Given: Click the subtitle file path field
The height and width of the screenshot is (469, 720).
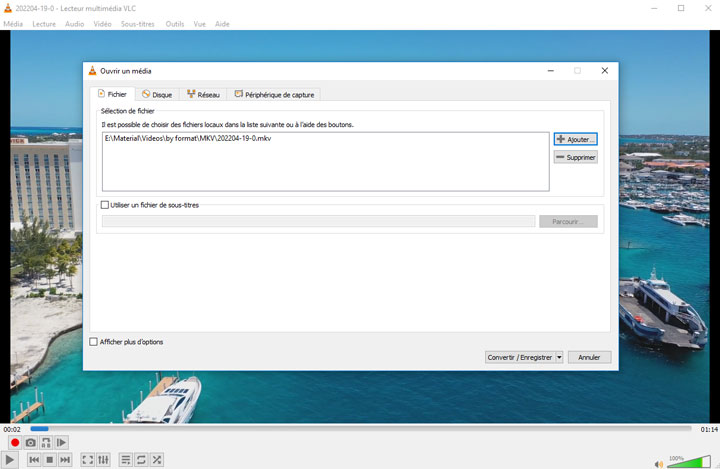Looking at the screenshot, I should [x=319, y=221].
